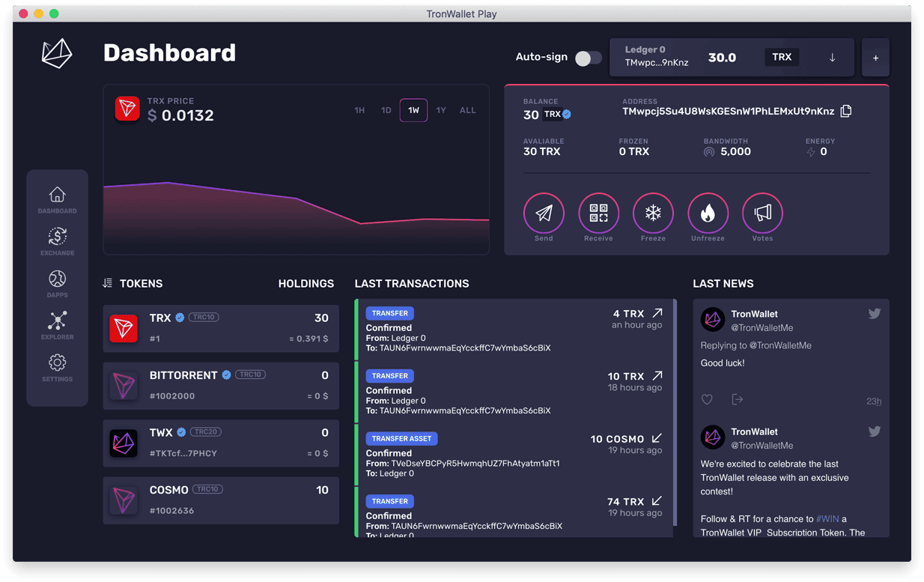Image resolution: width=924 pixels, height=582 pixels.
Task: Open the TWX token row
Action: click(221, 443)
